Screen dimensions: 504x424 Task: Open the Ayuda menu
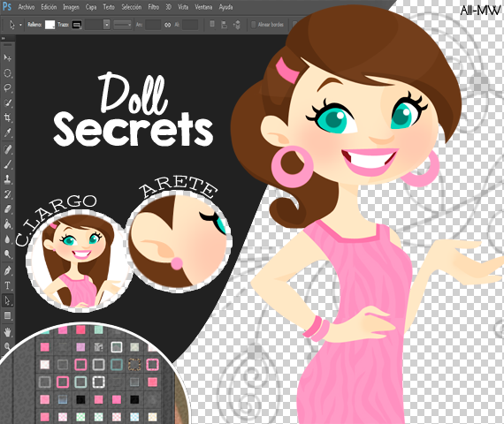click(x=225, y=7)
